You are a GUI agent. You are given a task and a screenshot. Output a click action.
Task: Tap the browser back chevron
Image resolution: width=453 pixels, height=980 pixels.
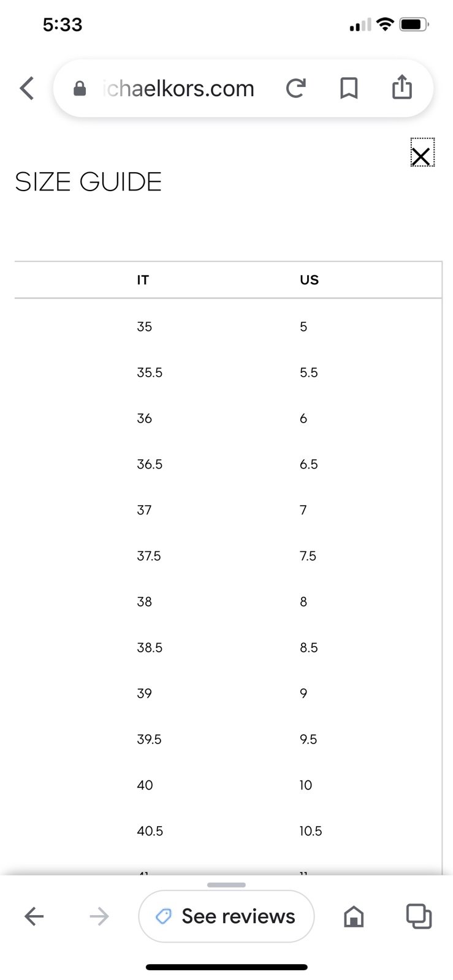[x=27, y=88]
